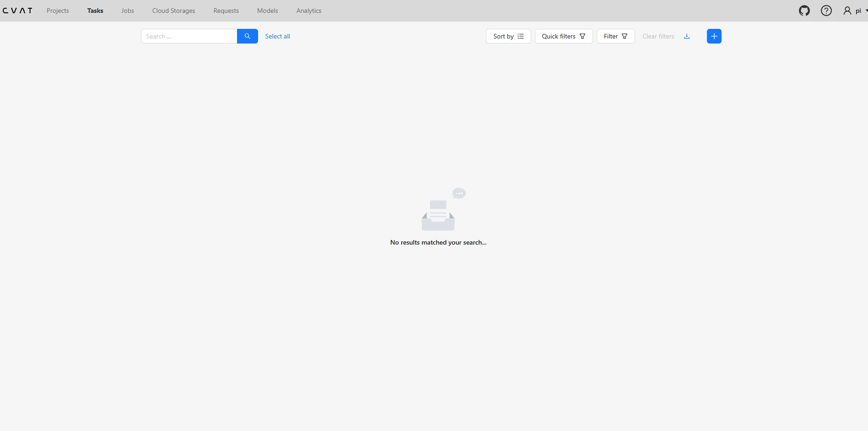Screen dimensions: 868x431
Task: Open the Filter builder dropdown
Action: click(616, 36)
